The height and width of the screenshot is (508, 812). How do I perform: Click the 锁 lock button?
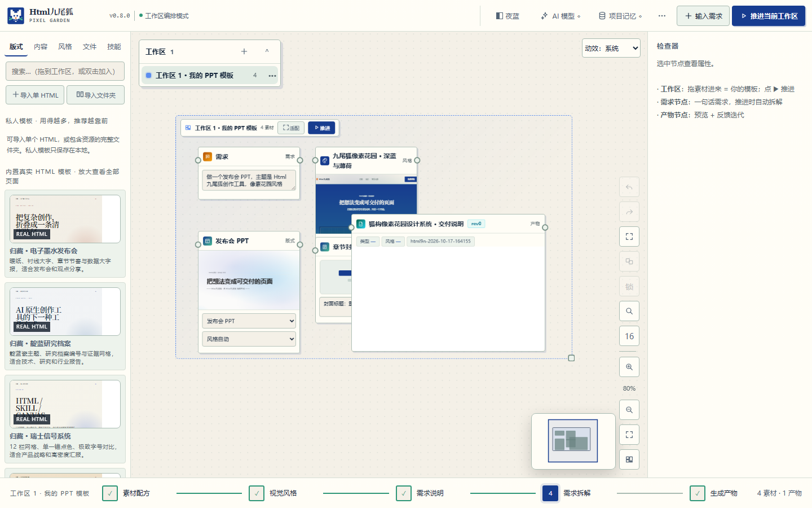coord(629,286)
